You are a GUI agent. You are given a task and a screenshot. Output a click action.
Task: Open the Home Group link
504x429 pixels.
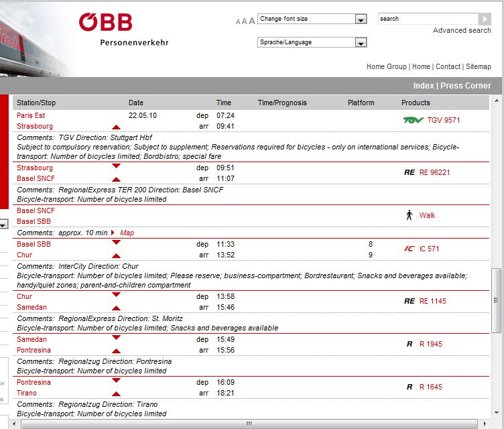coord(386,66)
